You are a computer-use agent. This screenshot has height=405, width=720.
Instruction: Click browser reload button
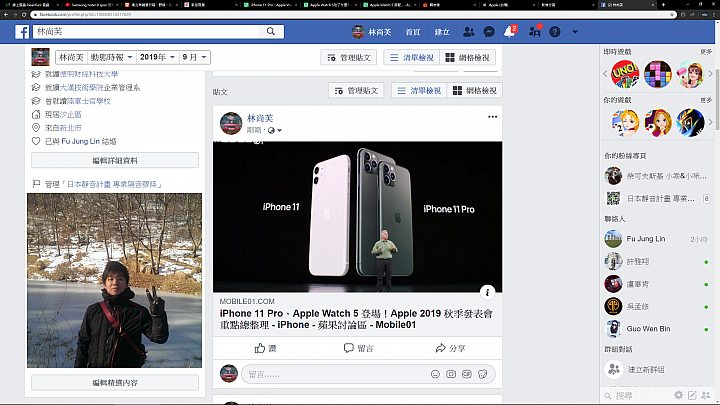(x=24, y=15)
